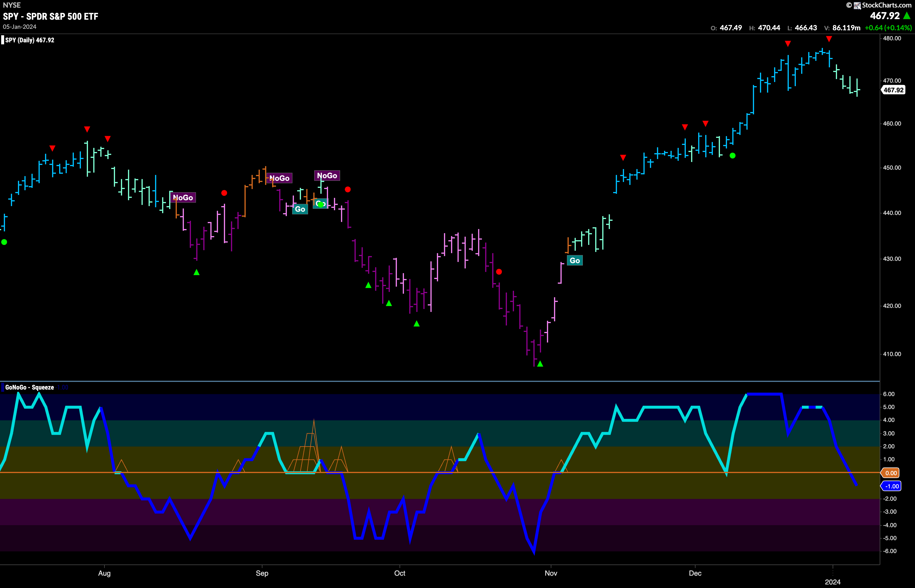
Task: Click the red circle marker in late August
Action: point(224,193)
